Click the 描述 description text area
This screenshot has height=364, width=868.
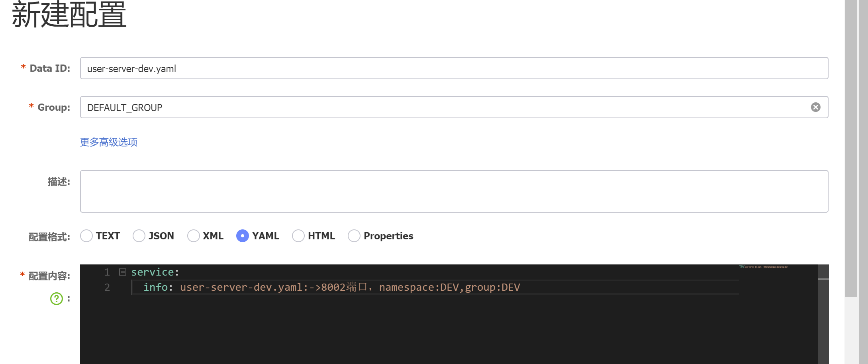coord(454,191)
